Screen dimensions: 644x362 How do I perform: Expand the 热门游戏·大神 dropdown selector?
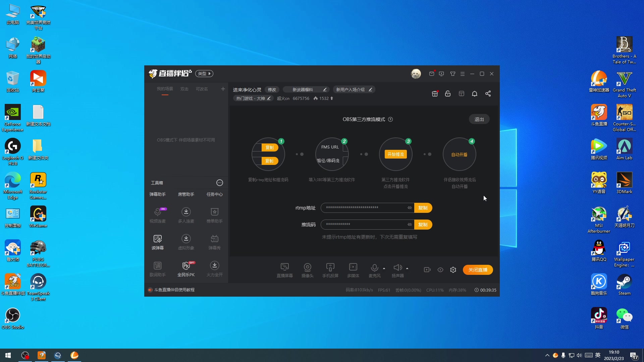click(x=253, y=98)
